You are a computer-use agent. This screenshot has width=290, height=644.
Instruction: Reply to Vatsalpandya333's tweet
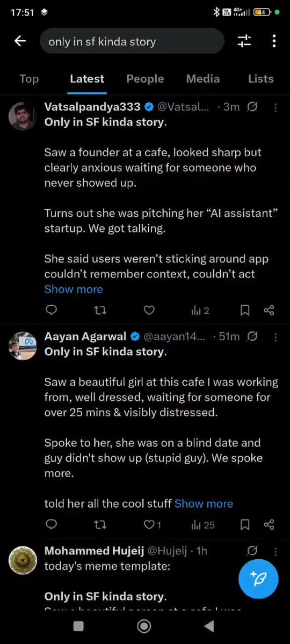(x=51, y=310)
